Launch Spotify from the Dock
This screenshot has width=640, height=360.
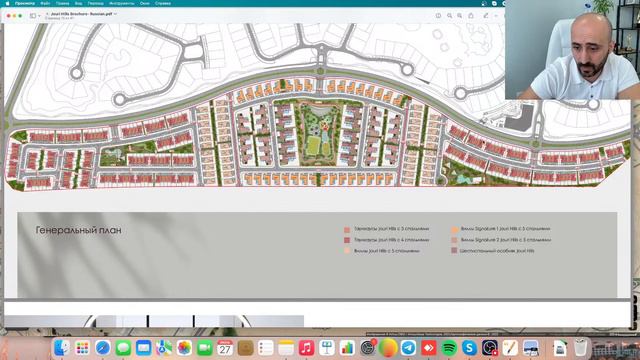pyautogui.click(x=449, y=348)
